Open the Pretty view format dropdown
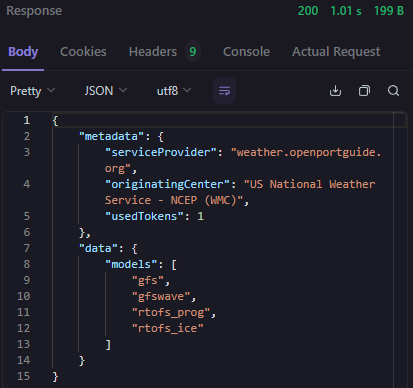 32,91
